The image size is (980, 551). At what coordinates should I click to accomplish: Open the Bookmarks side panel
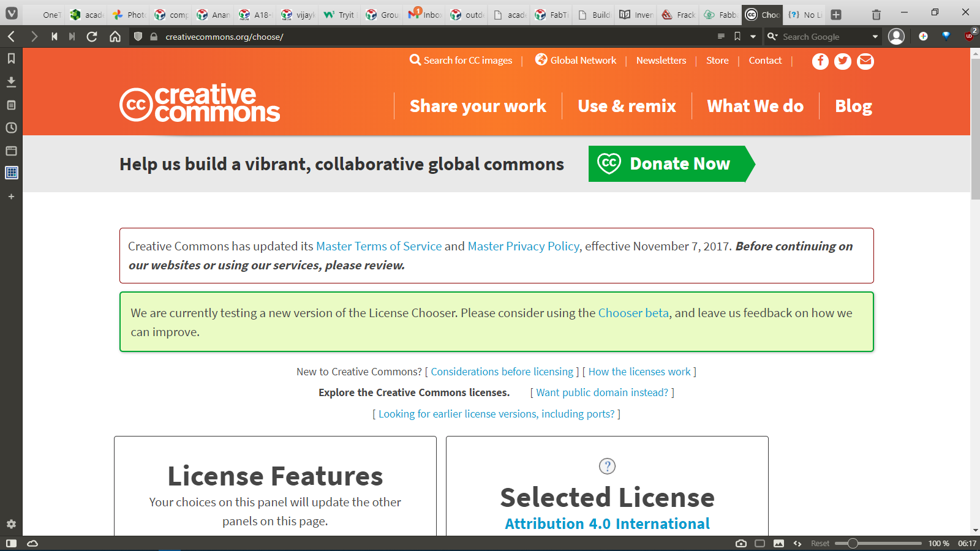tap(11, 58)
